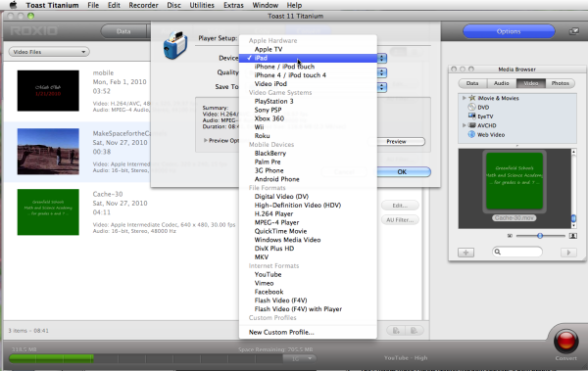Click the Cache-30 green video thumbnail

[x=48, y=212]
